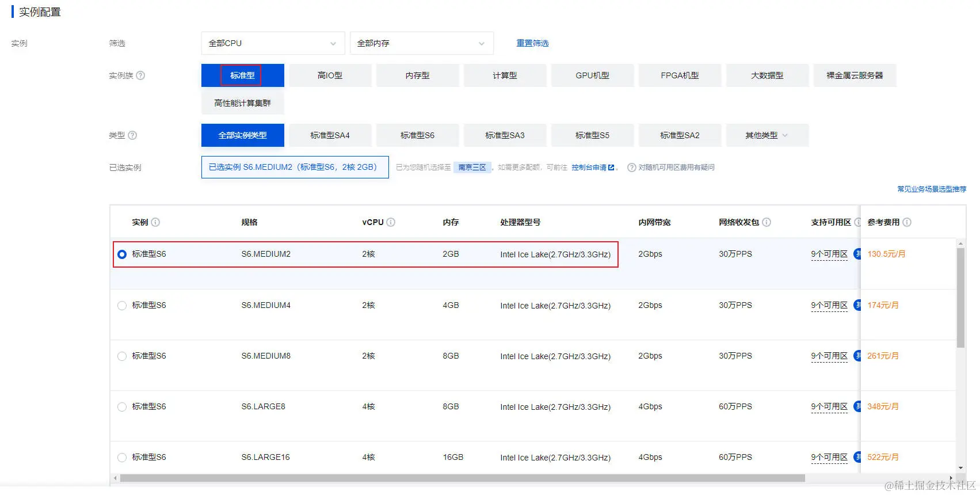The height and width of the screenshot is (495, 980).
Task: Click the 重置筛选 link
Action: point(532,43)
